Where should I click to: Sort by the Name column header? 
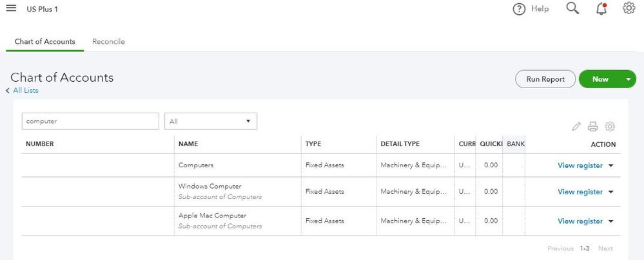(x=188, y=144)
